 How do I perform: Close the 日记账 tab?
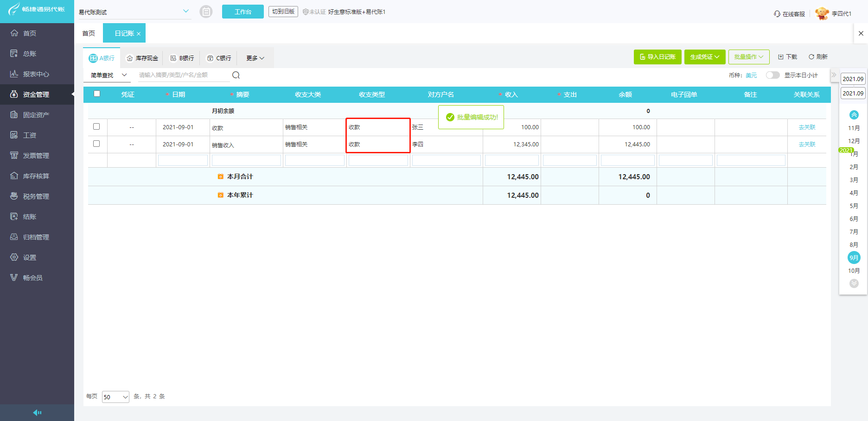(139, 34)
